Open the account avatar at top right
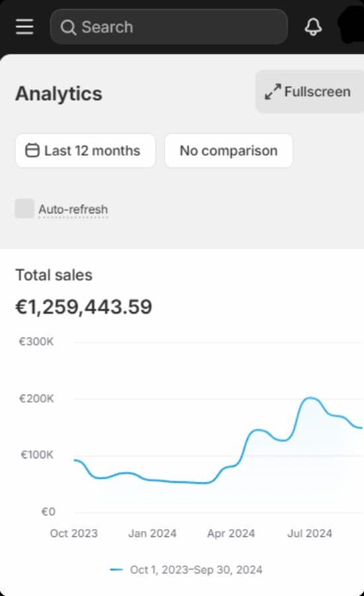This screenshot has height=596, width=364. pyautogui.click(x=351, y=26)
